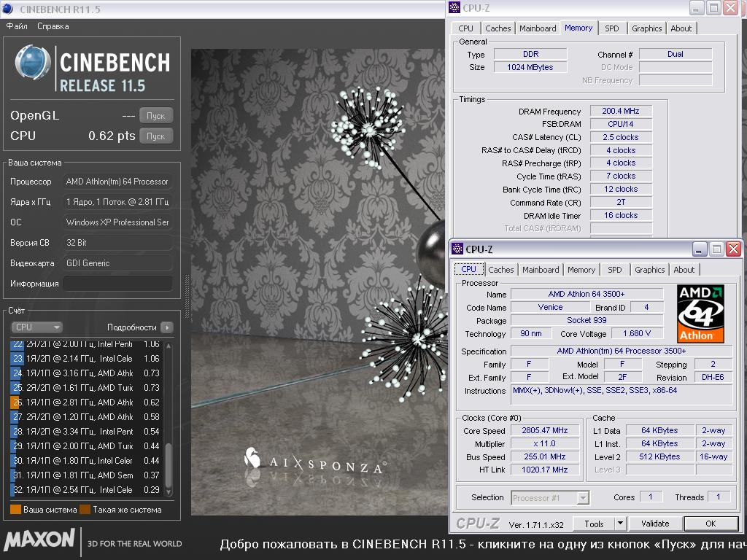Click DRAM Frequency value 200.4 MHz
The height and width of the screenshot is (560, 747).
[621, 111]
